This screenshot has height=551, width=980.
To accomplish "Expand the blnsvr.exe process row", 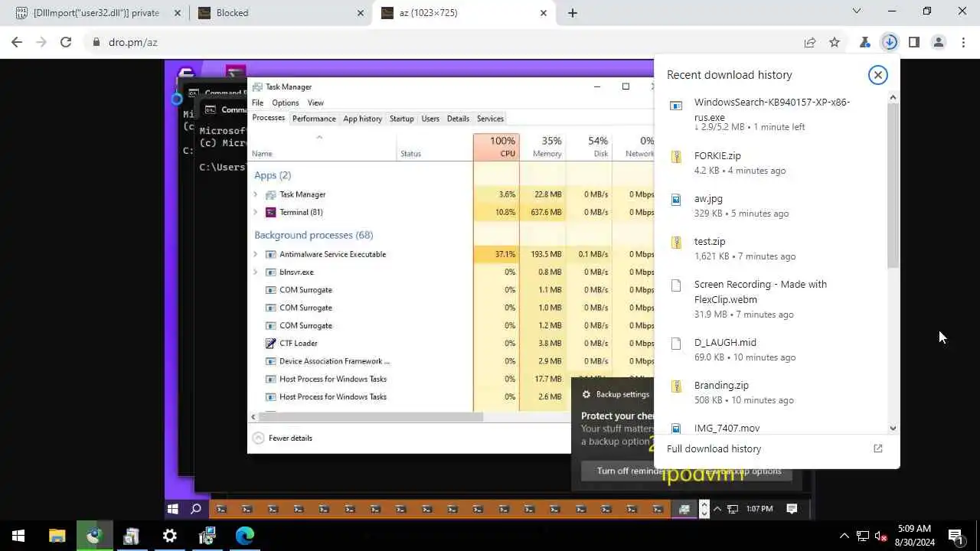I will tap(256, 272).
